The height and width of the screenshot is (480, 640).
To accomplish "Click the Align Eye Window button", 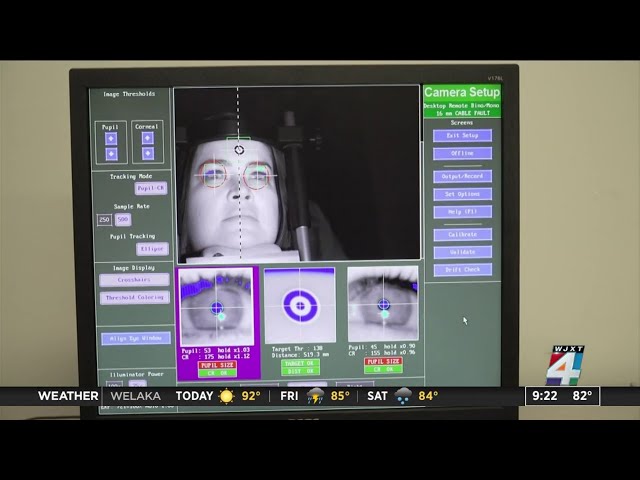I will click(136, 338).
